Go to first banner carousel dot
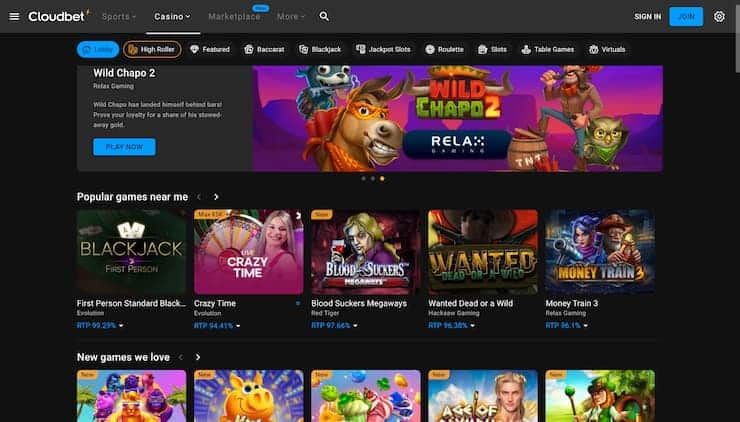Viewport: 740px width, 422px height. [x=363, y=178]
